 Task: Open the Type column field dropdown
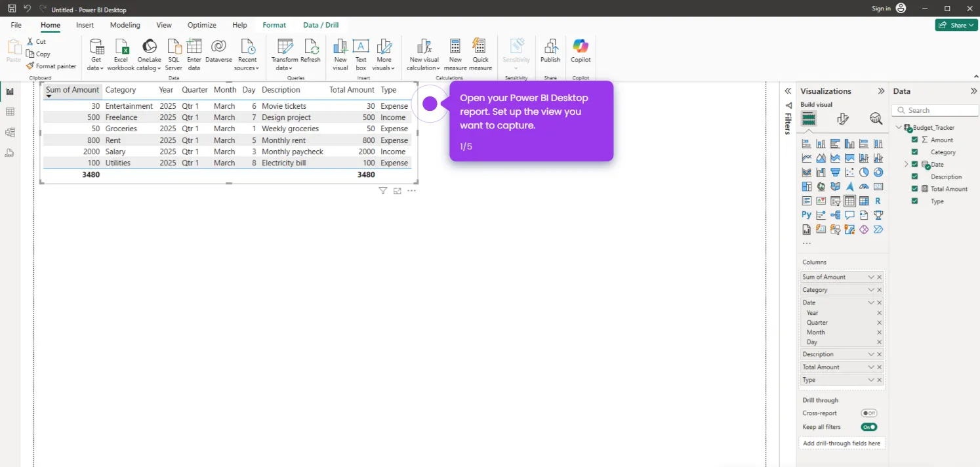coord(871,380)
